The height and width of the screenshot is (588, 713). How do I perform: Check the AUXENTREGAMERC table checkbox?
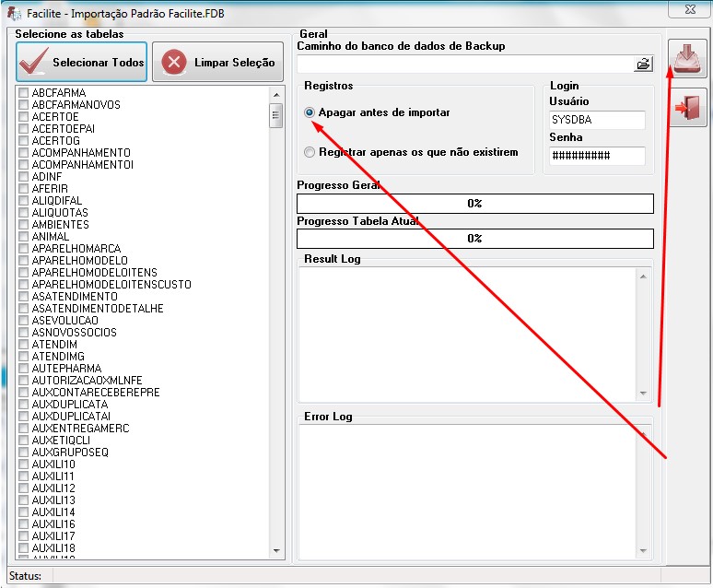(x=23, y=429)
